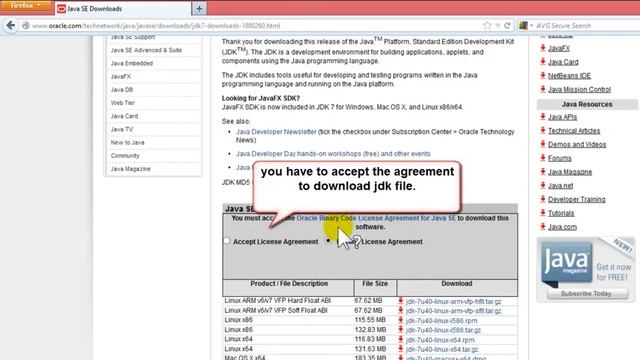Click the browser back arrow button
Image resolution: width=640 pixels, height=360 pixels.
click(x=11, y=25)
